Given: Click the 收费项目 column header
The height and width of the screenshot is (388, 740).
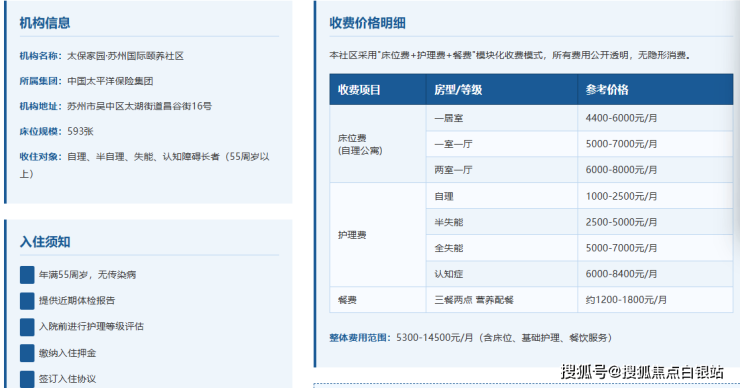Looking at the screenshot, I should [378, 89].
